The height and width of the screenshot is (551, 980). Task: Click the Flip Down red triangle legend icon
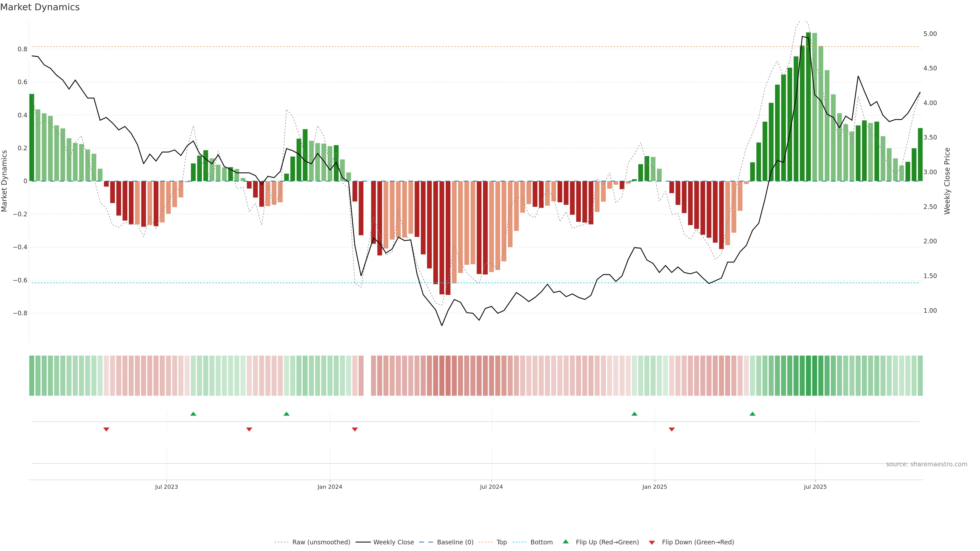coord(652,542)
